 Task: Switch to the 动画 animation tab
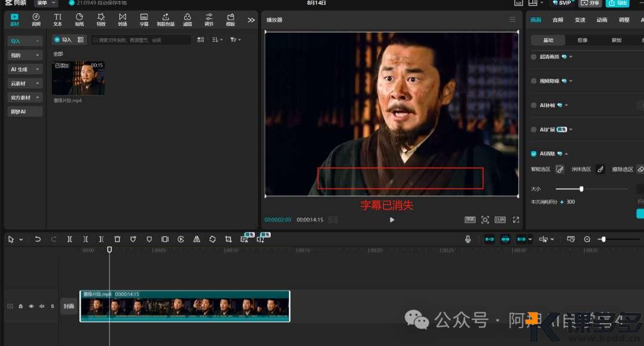click(x=602, y=20)
